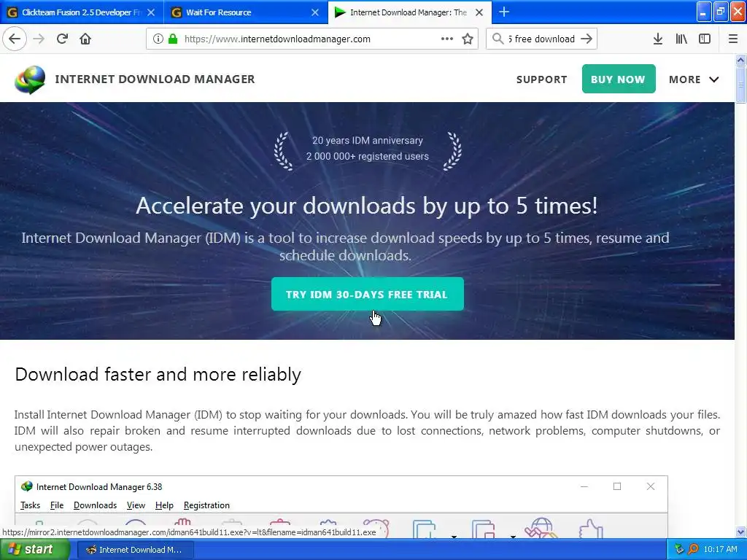Click scrollbar down arrow

[740, 532]
